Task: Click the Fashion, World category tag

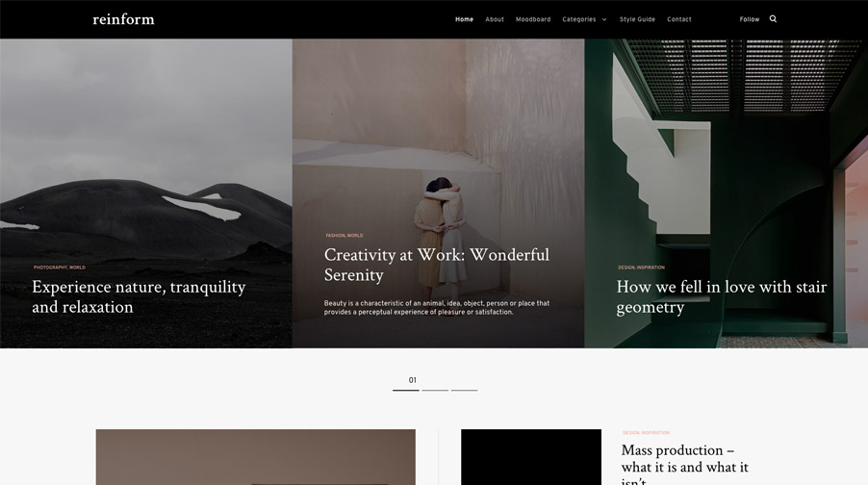Action: 345,236
